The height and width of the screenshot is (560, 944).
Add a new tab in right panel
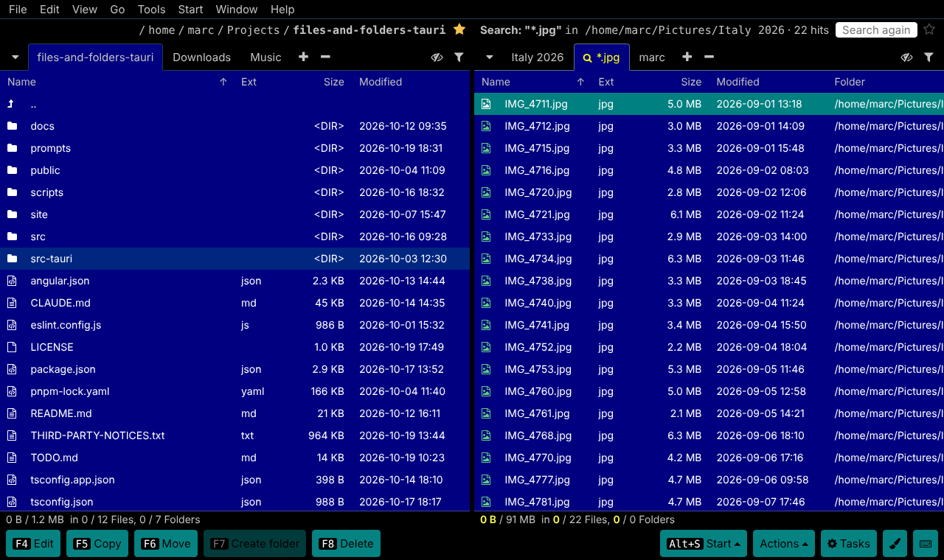(x=687, y=57)
